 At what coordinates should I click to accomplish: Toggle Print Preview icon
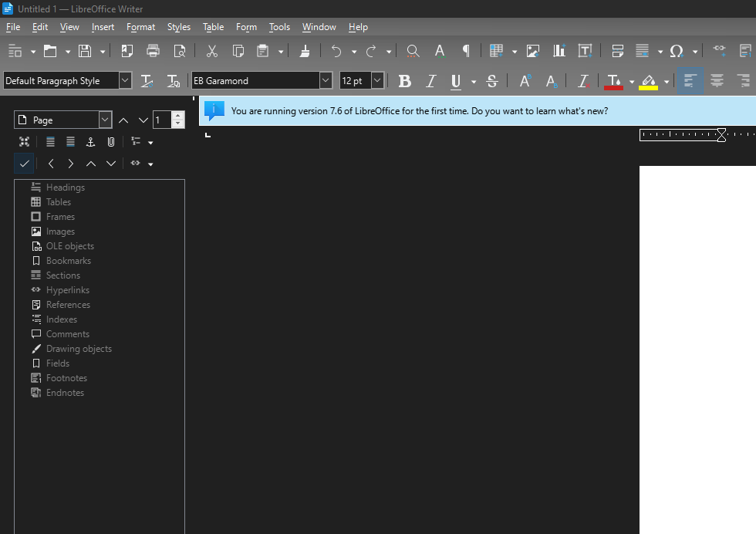179,51
